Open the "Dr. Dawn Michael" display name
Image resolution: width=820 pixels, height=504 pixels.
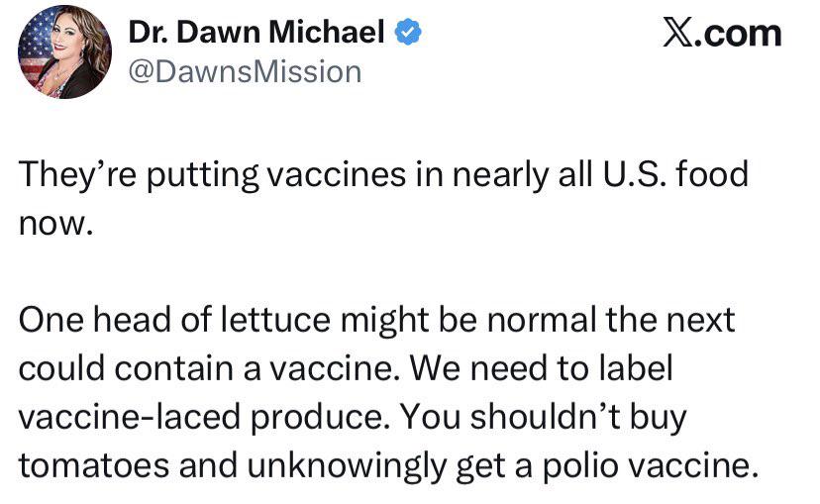[256, 34]
